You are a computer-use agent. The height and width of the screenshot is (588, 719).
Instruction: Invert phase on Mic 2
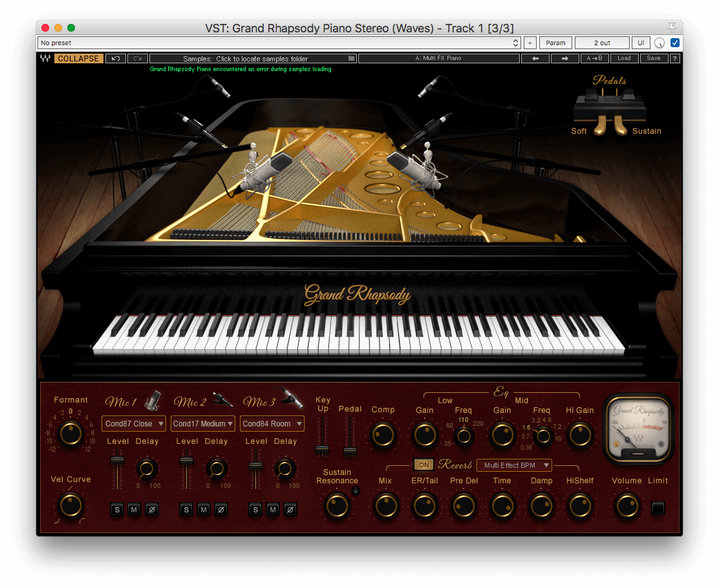click(x=221, y=510)
